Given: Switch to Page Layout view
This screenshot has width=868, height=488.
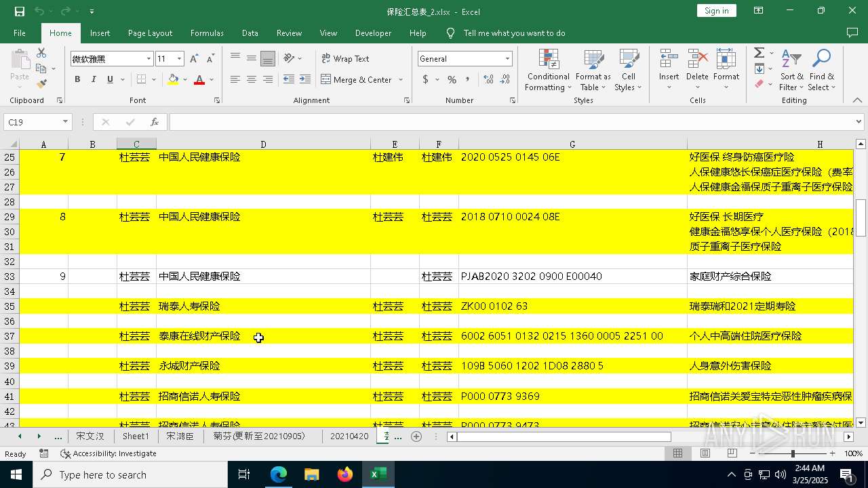Looking at the screenshot, I should click(x=705, y=453).
